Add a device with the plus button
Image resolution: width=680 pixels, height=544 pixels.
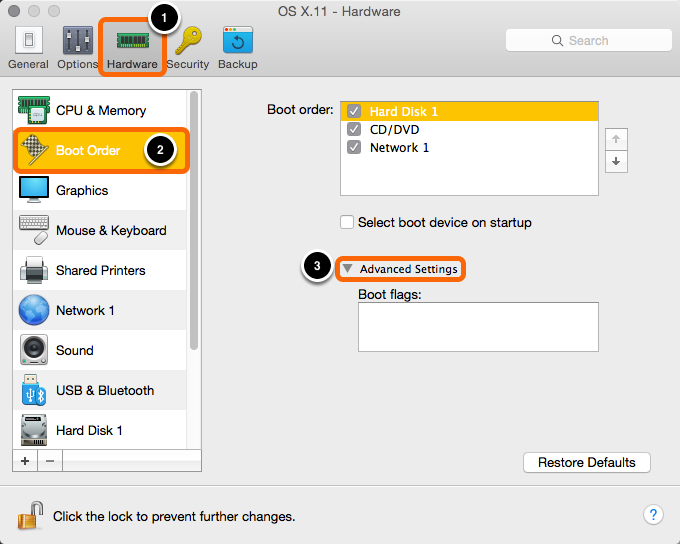[x=25, y=461]
